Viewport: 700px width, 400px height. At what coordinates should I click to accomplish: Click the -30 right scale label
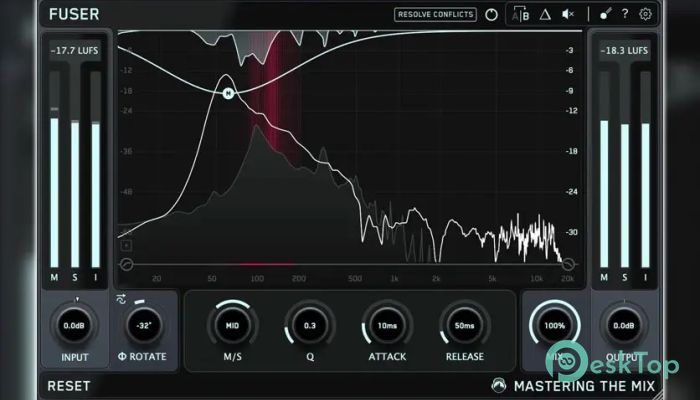point(571,232)
